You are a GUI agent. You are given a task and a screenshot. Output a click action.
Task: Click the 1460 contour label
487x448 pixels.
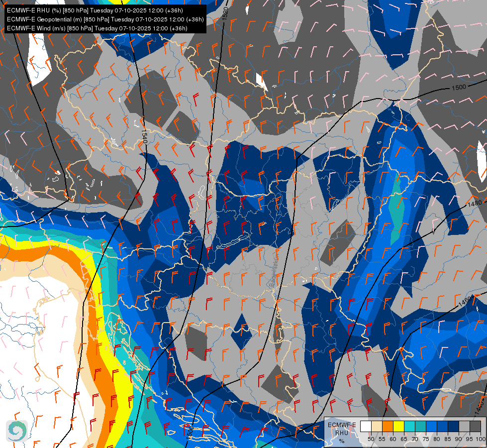pyautogui.click(x=464, y=301)
